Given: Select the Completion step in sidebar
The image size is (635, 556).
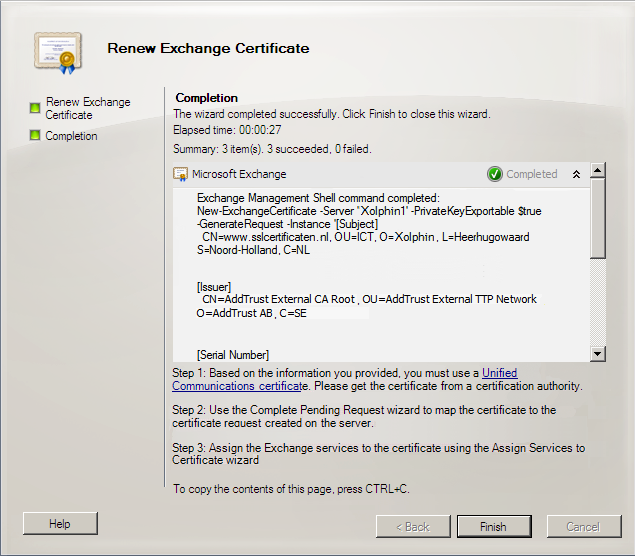Looking at the screenshot, I should (71, 136).
